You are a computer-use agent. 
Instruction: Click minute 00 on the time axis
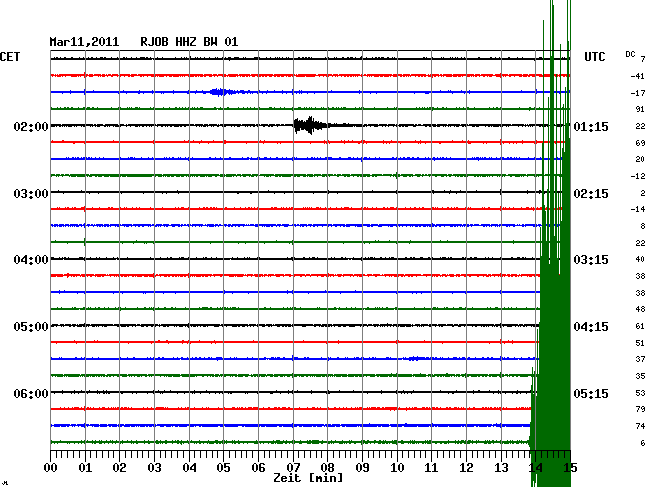[51, 468]
